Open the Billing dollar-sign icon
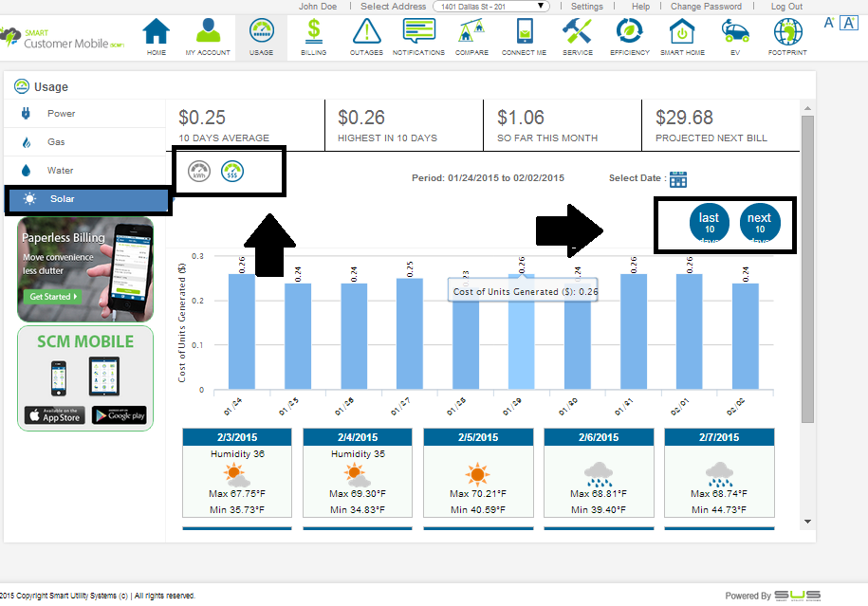The image size is (868, 606). tap(314, 33)
